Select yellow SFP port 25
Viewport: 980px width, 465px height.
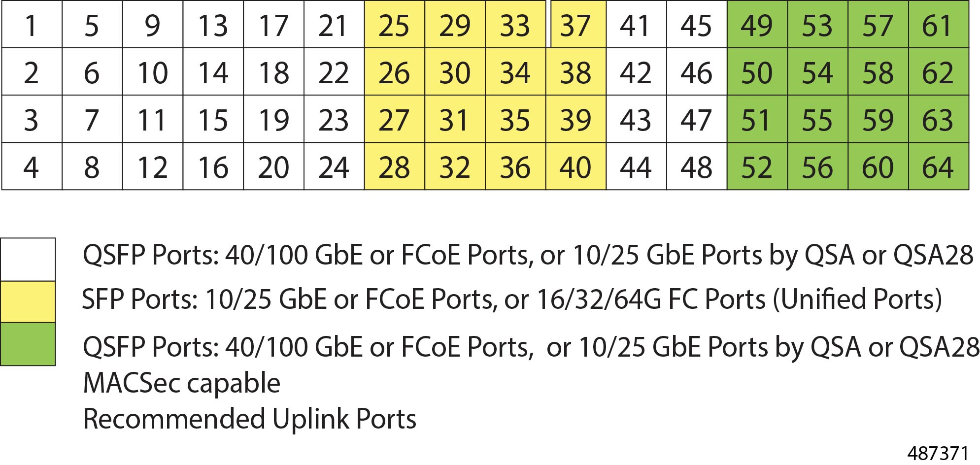point(395,25)
